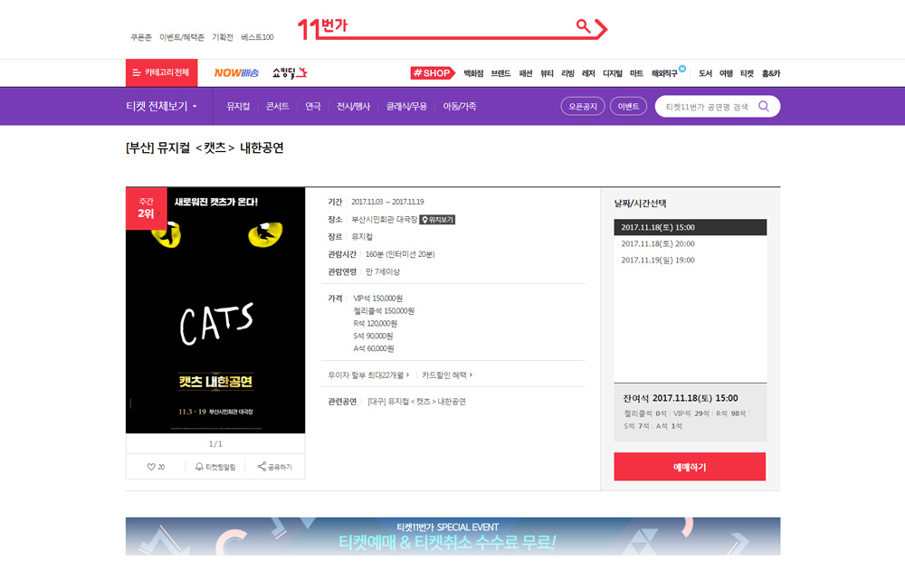Expand 카드할인 혜택 details
This screenshot has width=905, height=588.
447,375
